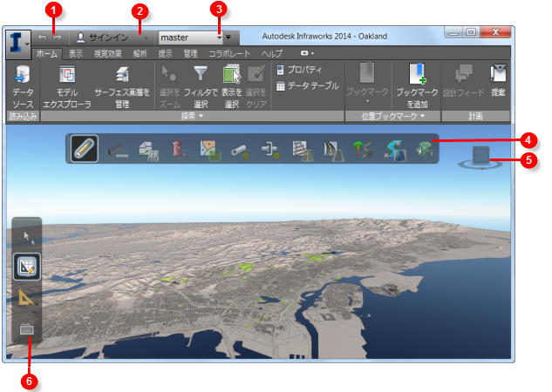Click the bottom side toolbar snapshot icon
The height and width of the screenshot is (392, 552).
tap(27, 329)
